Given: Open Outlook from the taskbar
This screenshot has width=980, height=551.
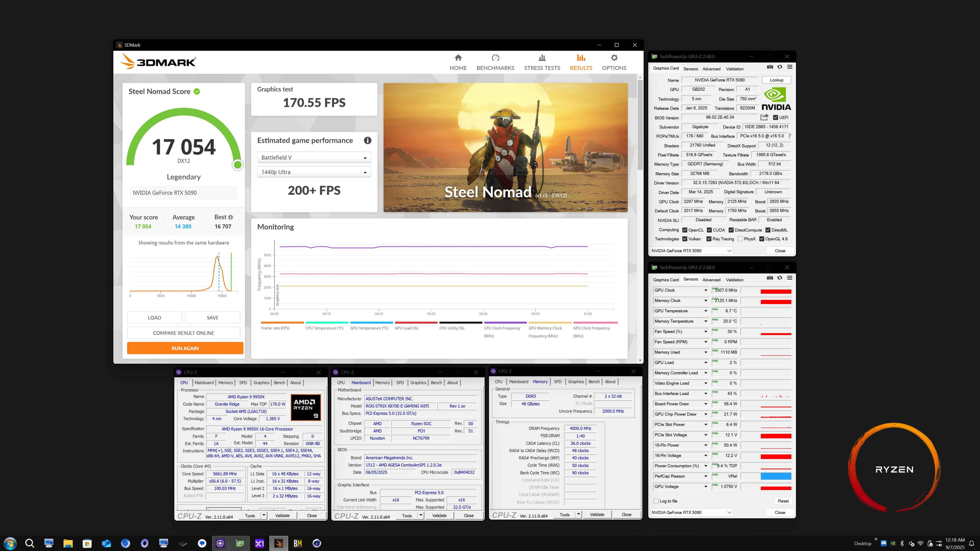Looking at the screenshot, I should tap(106, 543).
